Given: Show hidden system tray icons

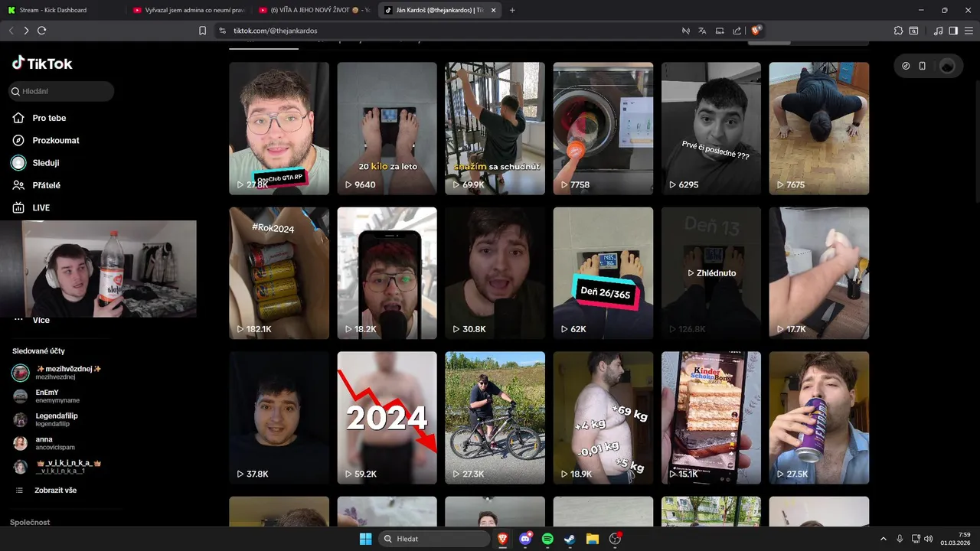Looking at the screenshot, I should pos(884,539).
